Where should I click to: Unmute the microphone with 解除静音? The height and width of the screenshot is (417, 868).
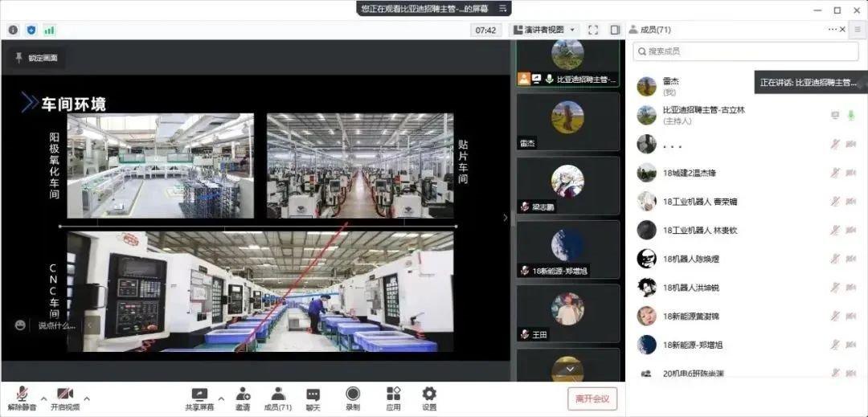[23, 399]
